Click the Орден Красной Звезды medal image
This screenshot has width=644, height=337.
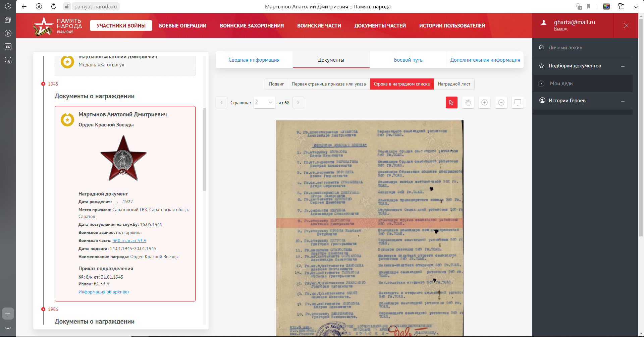point(123,158)
